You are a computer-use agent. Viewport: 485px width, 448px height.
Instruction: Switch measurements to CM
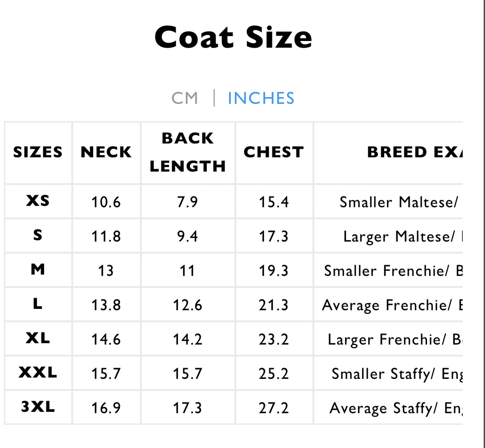(x=185, y=98)
